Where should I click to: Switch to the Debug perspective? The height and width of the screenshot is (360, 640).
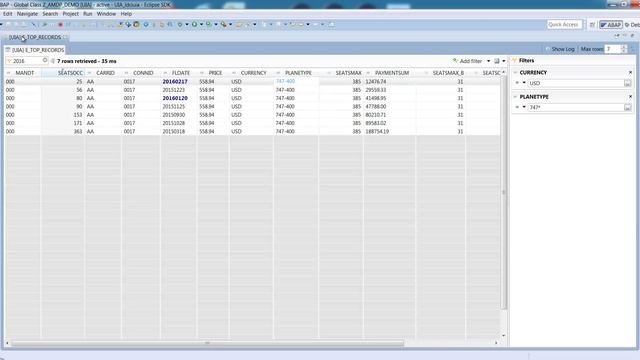(632, 25)
